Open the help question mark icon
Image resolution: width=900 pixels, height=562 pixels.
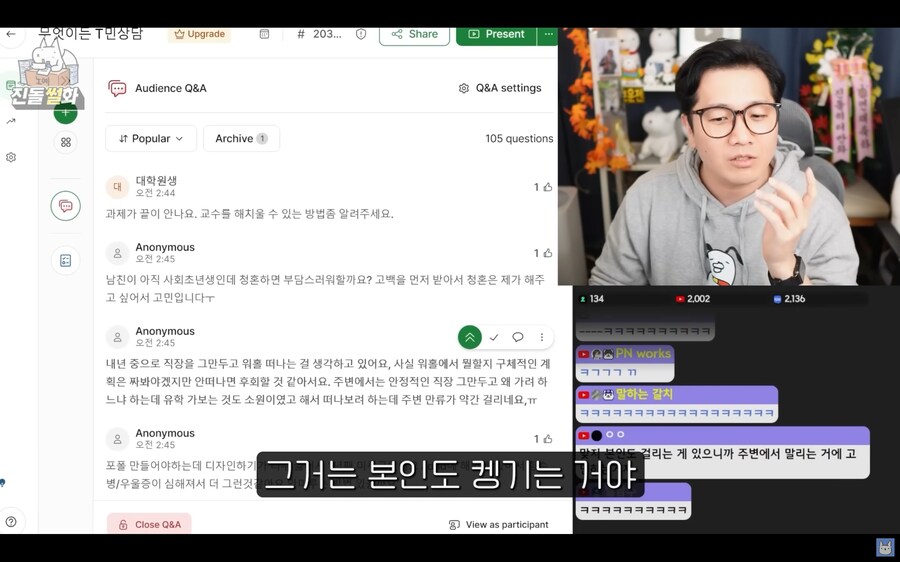tap(11, 522)
